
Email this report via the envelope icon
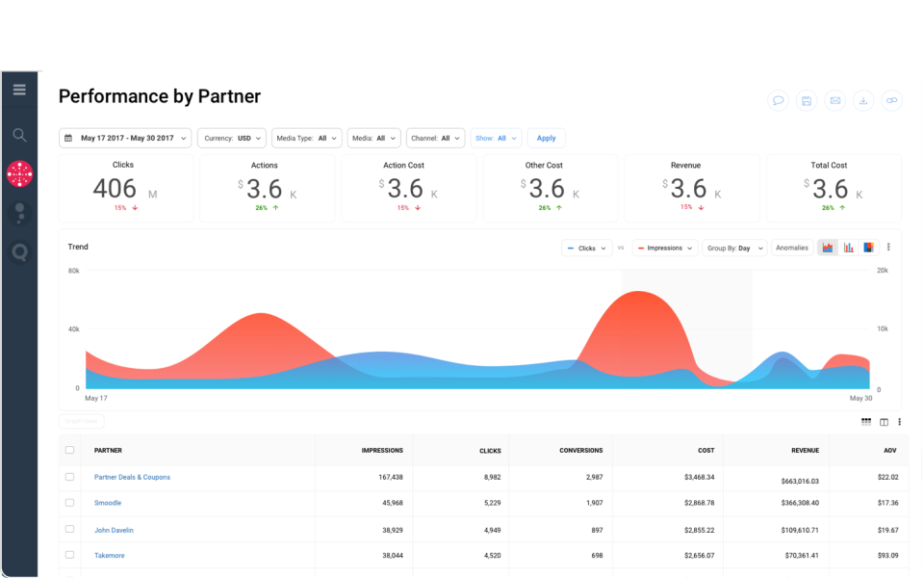pos(834,100)
